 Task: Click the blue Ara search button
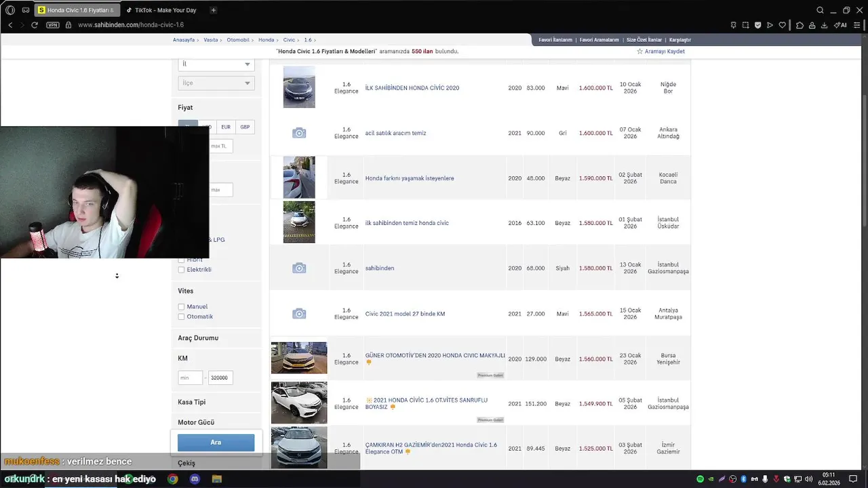pos(216,443)
